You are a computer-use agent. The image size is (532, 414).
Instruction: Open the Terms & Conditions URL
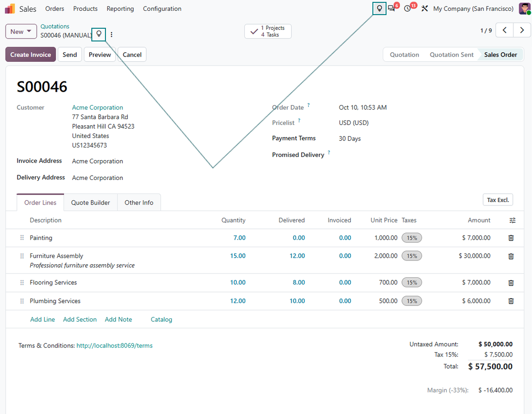pyautogui.click(x=115, y=346)
